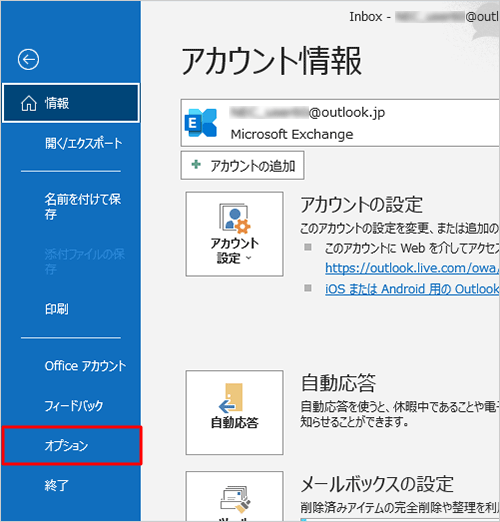
Task: Click the mailbox cleanup tools icon
Action: [x=235, y=500]
